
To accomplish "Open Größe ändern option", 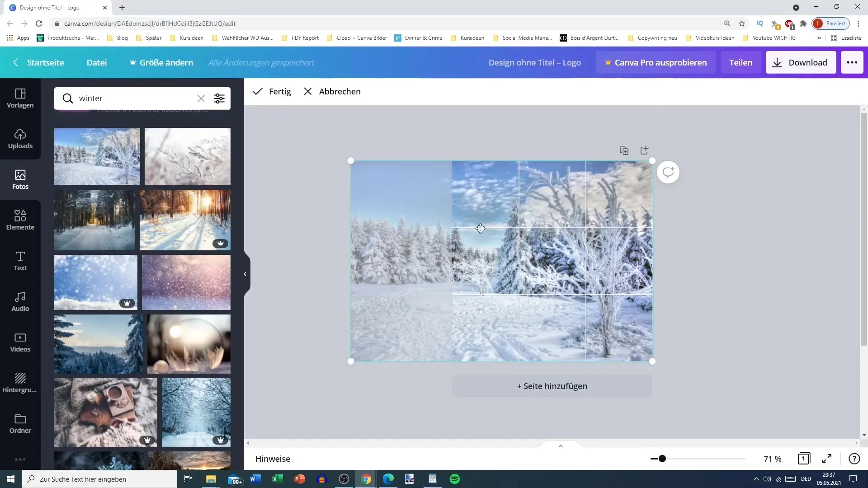I will 161,62.
